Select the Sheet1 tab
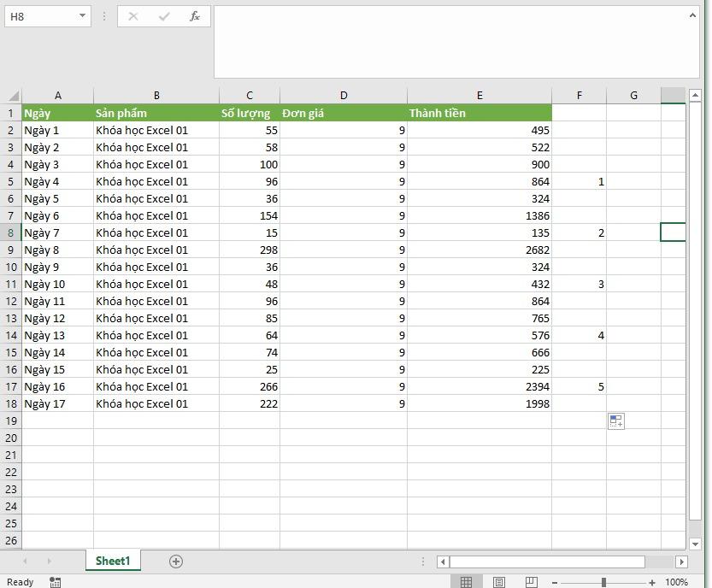Image resolution: width=712 pixels, height=588 pixels. pyautogui.click(x=112, y=561)
